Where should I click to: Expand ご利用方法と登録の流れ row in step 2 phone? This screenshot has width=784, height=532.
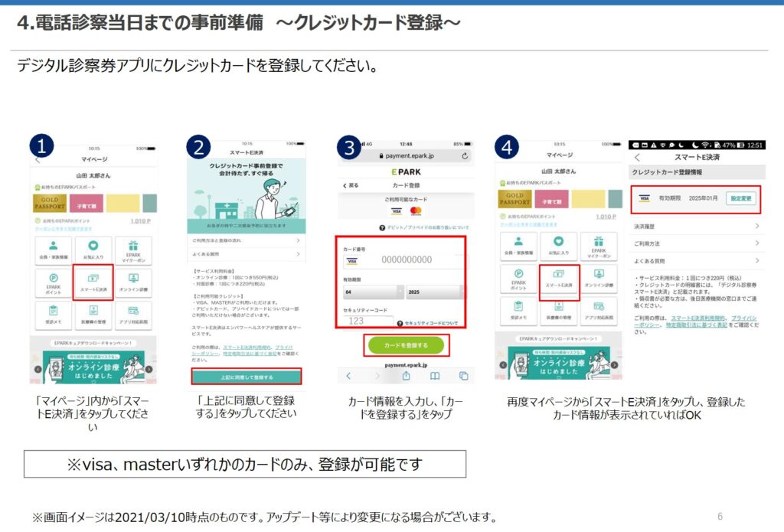[x=246, y=240]
